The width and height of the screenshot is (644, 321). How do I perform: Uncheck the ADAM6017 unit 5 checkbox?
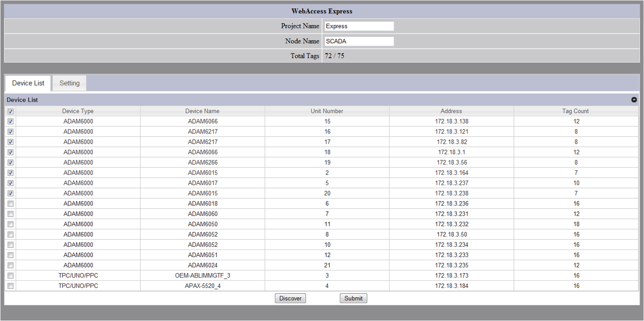point(10,183)
